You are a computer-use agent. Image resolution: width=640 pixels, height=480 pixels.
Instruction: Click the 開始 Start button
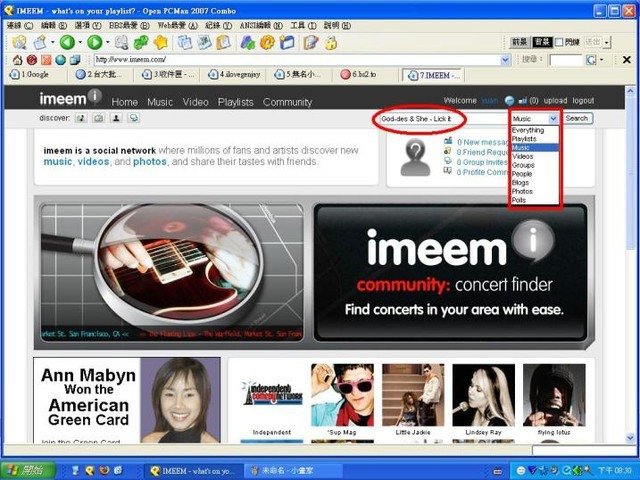[28, 470]
